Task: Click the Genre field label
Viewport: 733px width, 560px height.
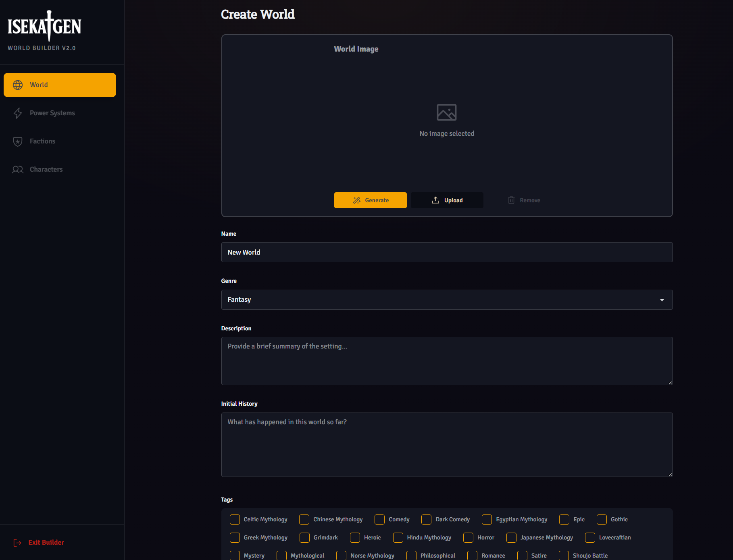Action: coord(229,281)
